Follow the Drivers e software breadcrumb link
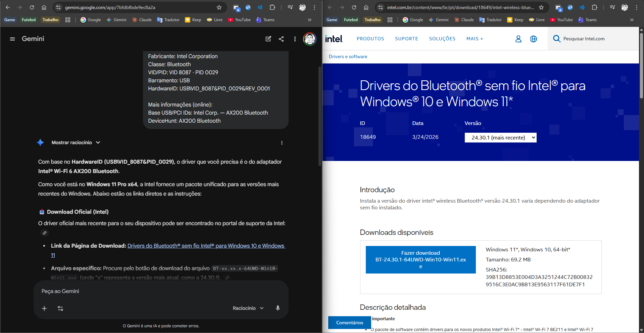Screen dimensions: 644x333 (x=348, y=57)
